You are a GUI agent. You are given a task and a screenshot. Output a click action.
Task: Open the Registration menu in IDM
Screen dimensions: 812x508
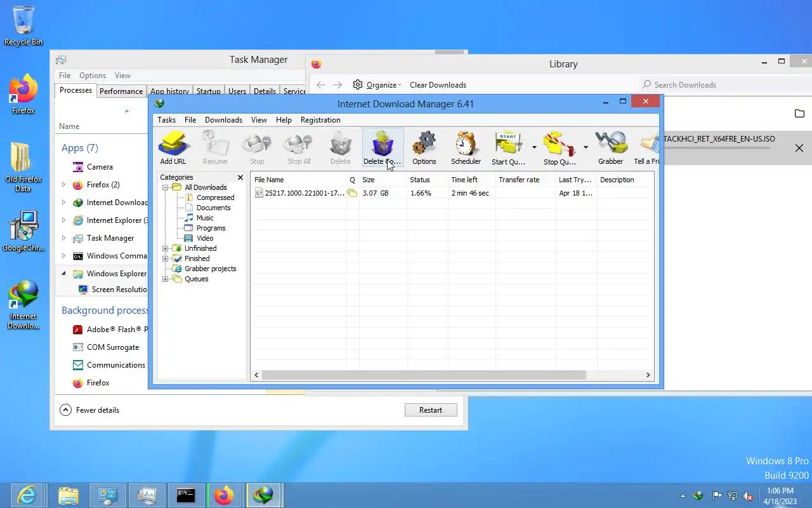(x=320, y=120)
